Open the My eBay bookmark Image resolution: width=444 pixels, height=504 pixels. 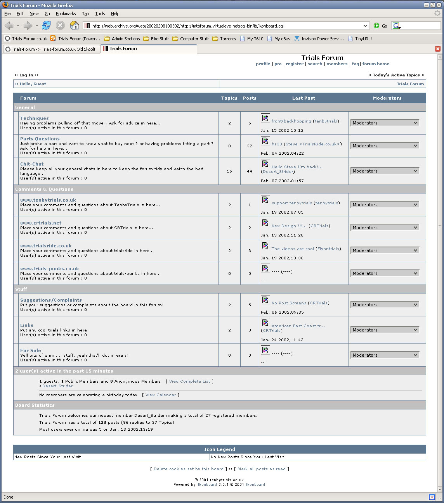click(x=279, y=39)
